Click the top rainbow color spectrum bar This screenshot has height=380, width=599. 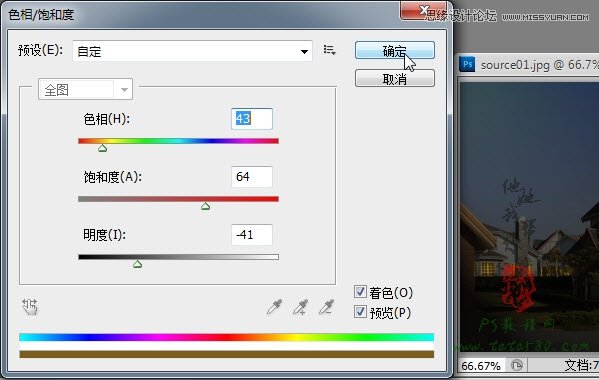point(227,337)
